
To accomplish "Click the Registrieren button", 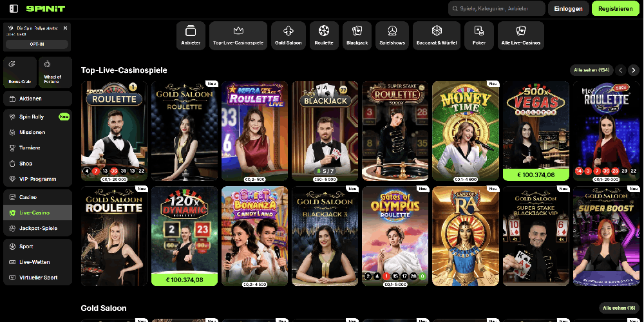I will [615, 8].
